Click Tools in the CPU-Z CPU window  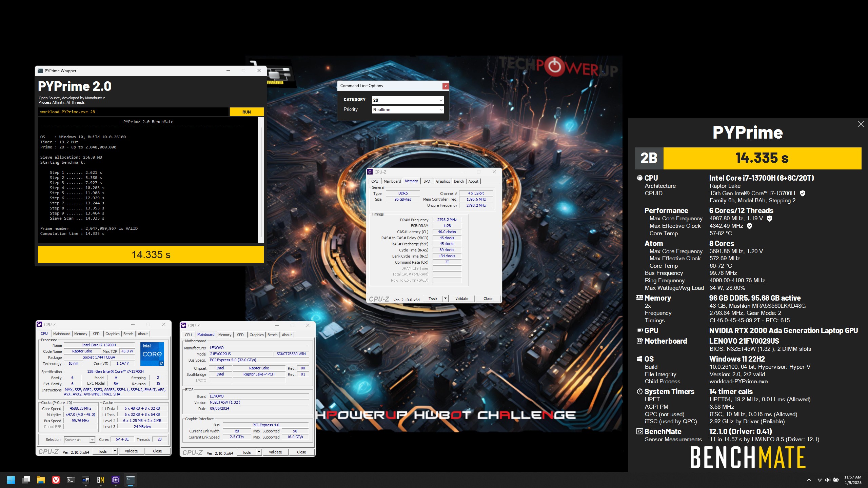pos(102,451)
